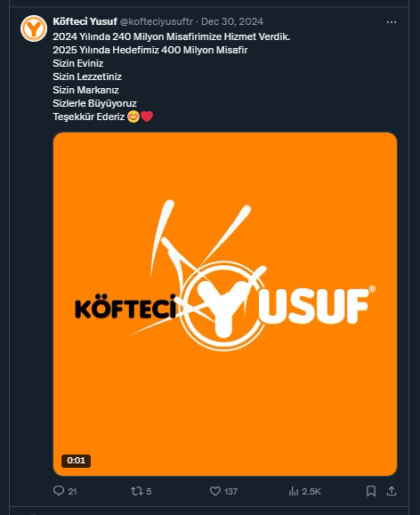The width and height of the screenshot is (420, 515).
Task: Open the Dec 30, 2024 timestamp link
Action: [x=232, y=21]
